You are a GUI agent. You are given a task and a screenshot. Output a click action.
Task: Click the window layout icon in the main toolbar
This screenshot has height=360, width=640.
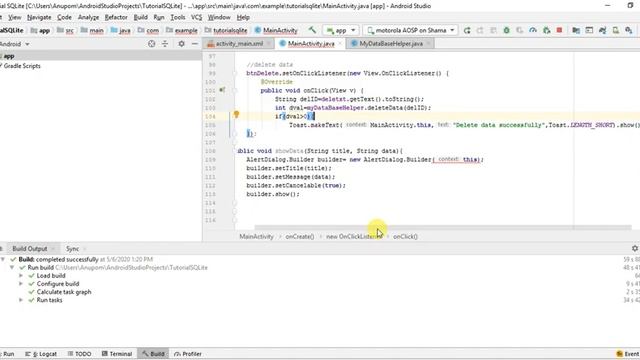pos(589,30)
